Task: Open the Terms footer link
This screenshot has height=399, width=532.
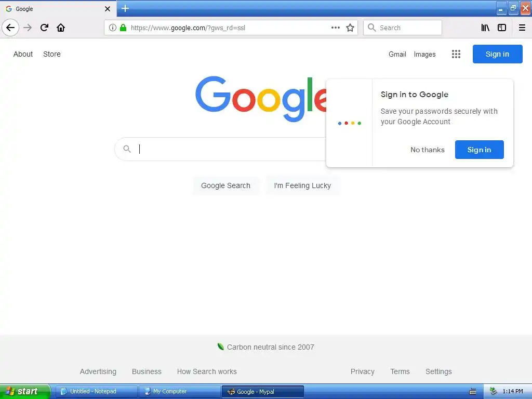Action: click(x=400, y=371)
